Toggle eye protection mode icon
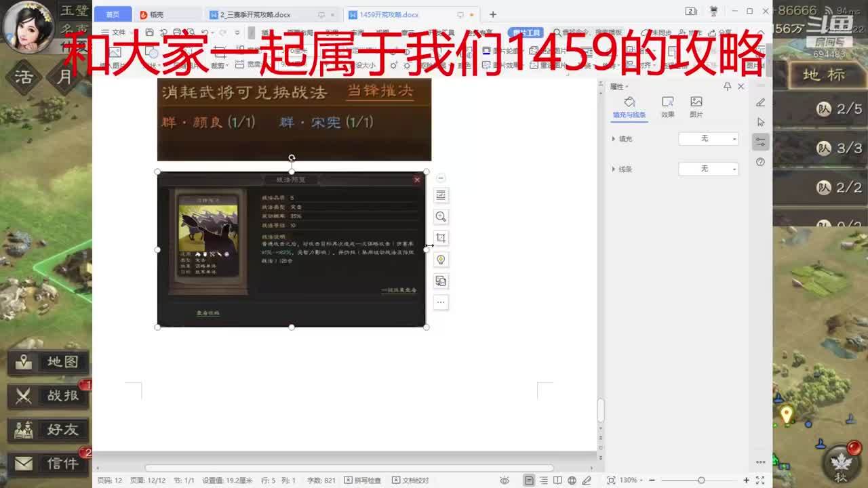This screenshot has height=488, width=868. [x=505, y=480]
